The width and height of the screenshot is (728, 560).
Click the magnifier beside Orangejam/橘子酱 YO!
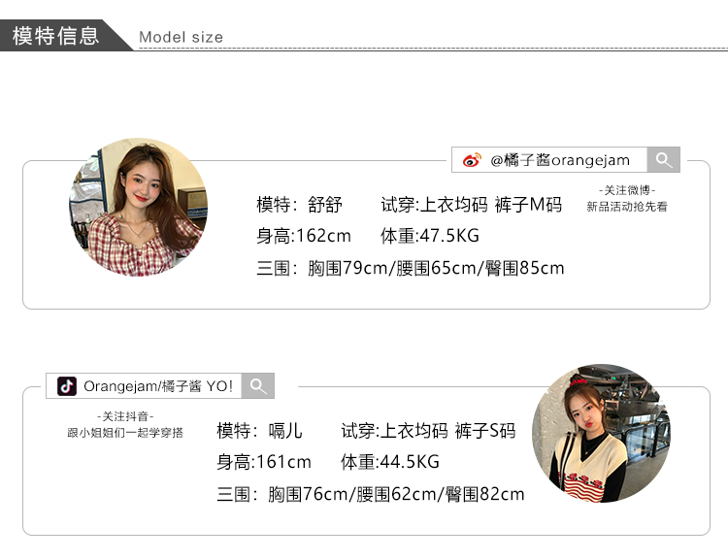(258, 386)
